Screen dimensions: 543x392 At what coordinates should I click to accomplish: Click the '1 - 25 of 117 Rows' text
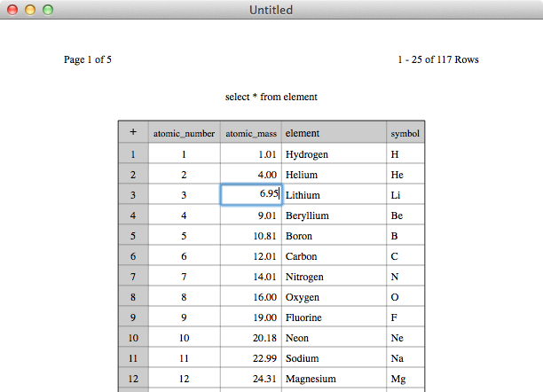coord(438,59)
